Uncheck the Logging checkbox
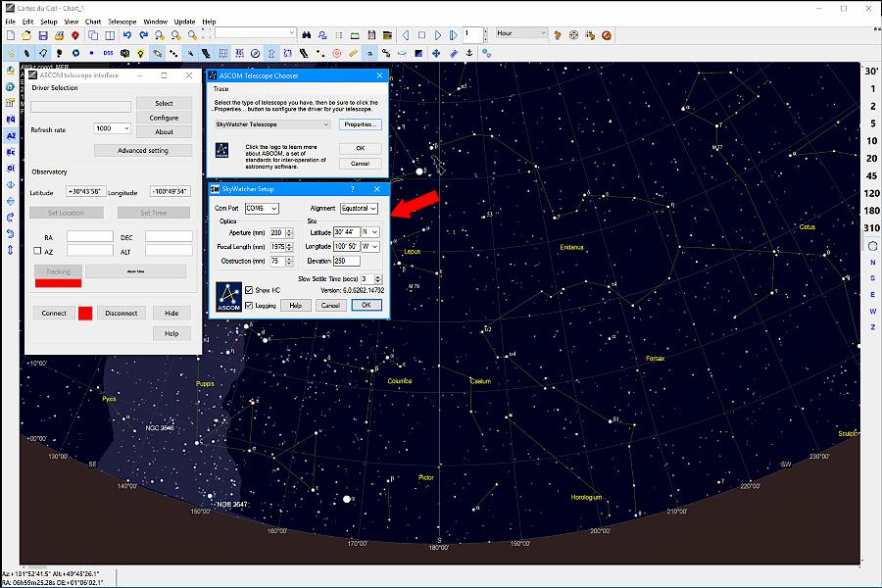Screen dimensions: 882x588 pyautogui.click(x=249, y=306)
